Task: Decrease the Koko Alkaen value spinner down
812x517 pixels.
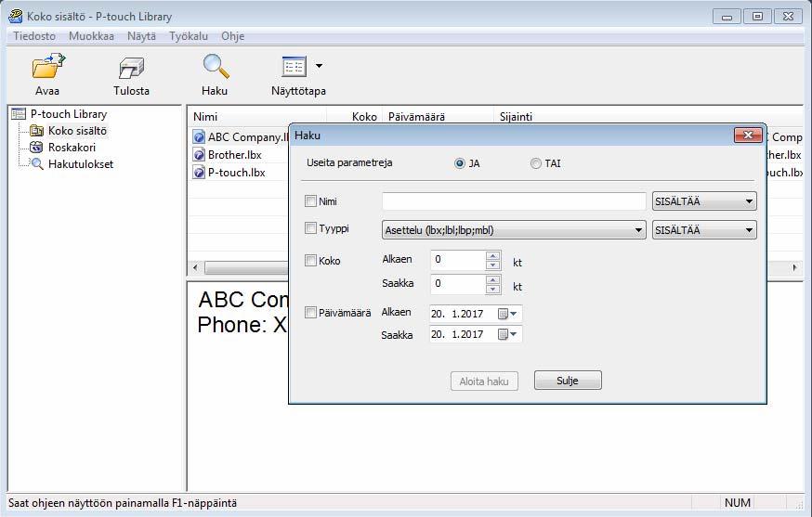Action: [x=493, y=265]
